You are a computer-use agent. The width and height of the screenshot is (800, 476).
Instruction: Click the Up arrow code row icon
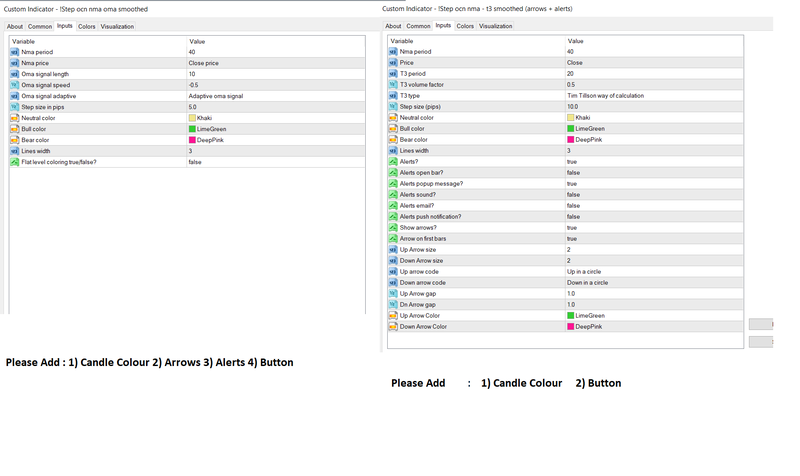(x=393, y=271)
